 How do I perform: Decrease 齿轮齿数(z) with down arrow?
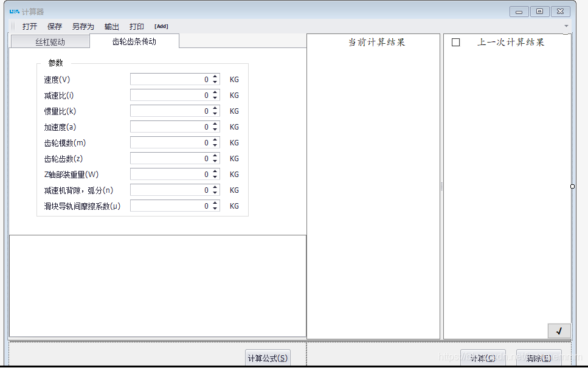pyautogui.click(x=215, y=161)
